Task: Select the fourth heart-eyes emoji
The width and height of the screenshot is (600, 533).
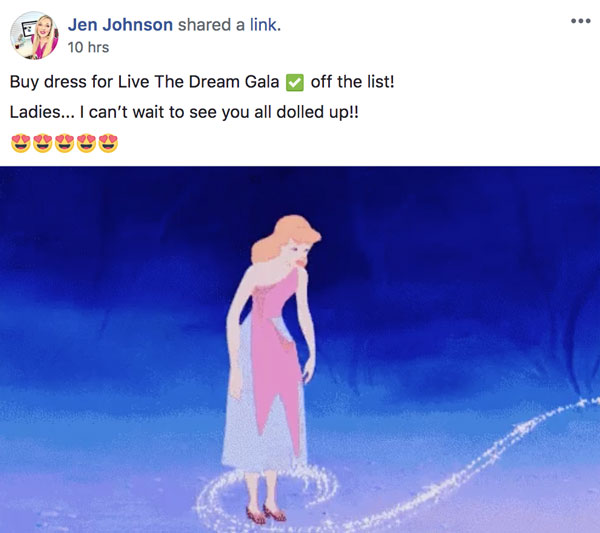Action: pos(86,143)
